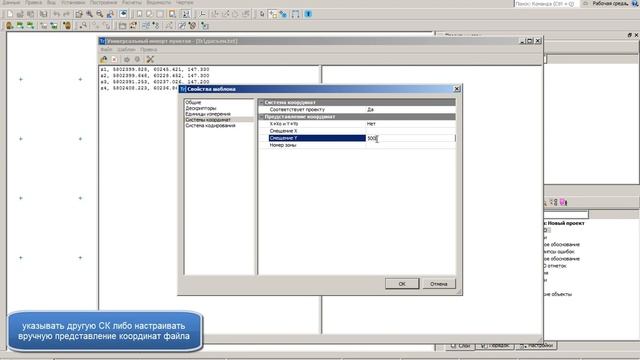Screen dimensions: 640x360
Task: Click the a4 data row in the import window
Action: [x=140, y=88]
